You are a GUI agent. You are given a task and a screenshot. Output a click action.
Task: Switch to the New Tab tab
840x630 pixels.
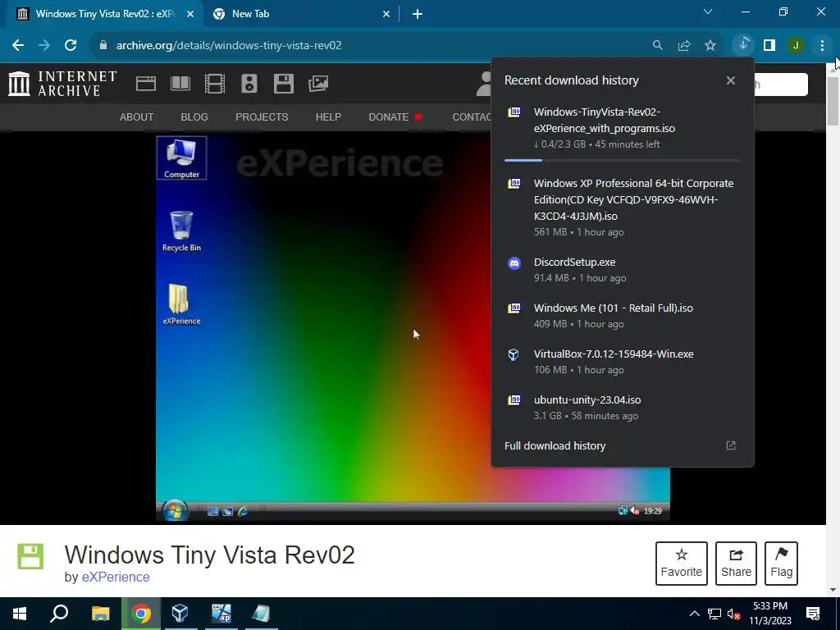click(300, 14)
